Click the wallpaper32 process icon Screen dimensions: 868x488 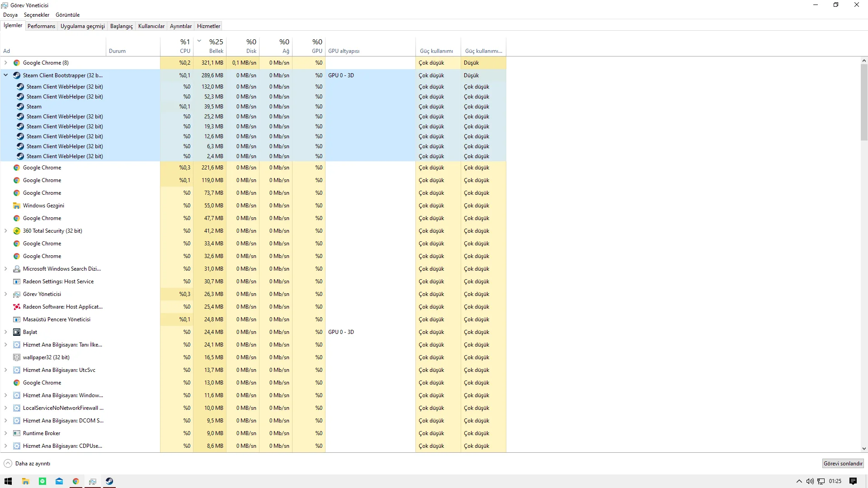(x=17, y=357)
